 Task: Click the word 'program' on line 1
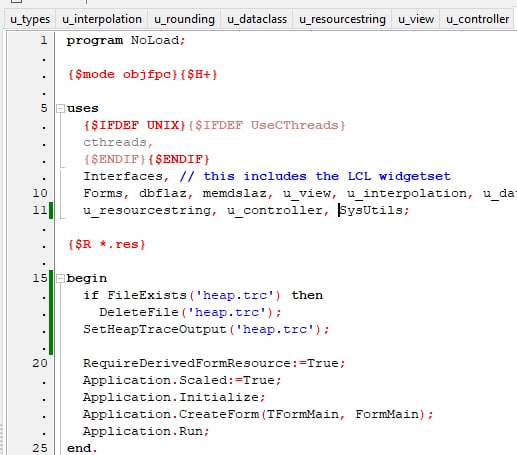point(95,41)
